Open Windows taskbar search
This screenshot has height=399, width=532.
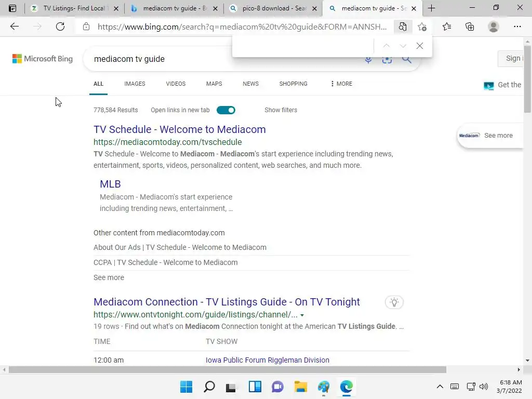point(209,387)
